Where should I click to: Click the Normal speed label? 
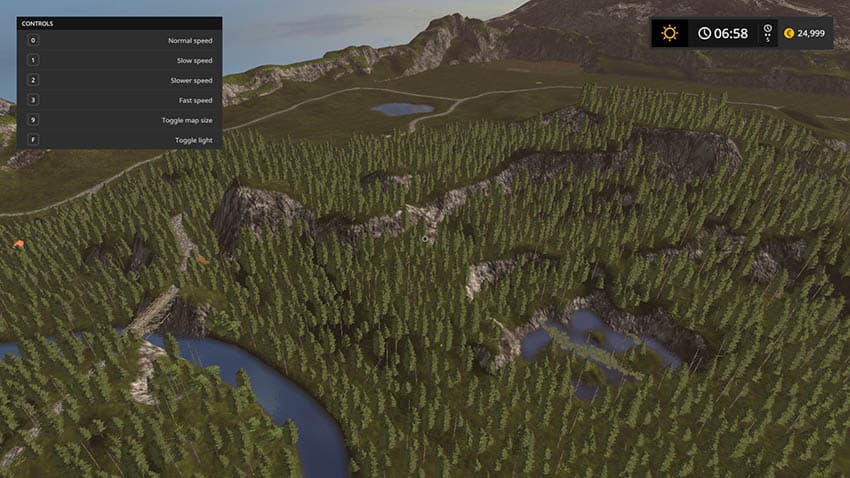coord(190,41)
